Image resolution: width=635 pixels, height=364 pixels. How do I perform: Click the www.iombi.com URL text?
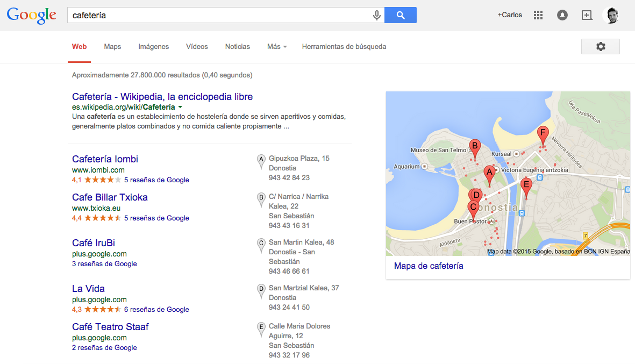98,170
